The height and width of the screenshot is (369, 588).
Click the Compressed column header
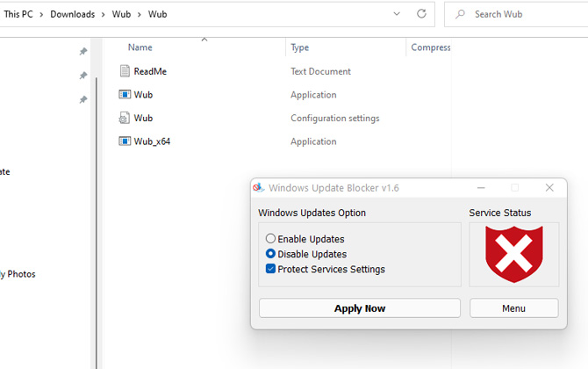[x=431, y=47]
